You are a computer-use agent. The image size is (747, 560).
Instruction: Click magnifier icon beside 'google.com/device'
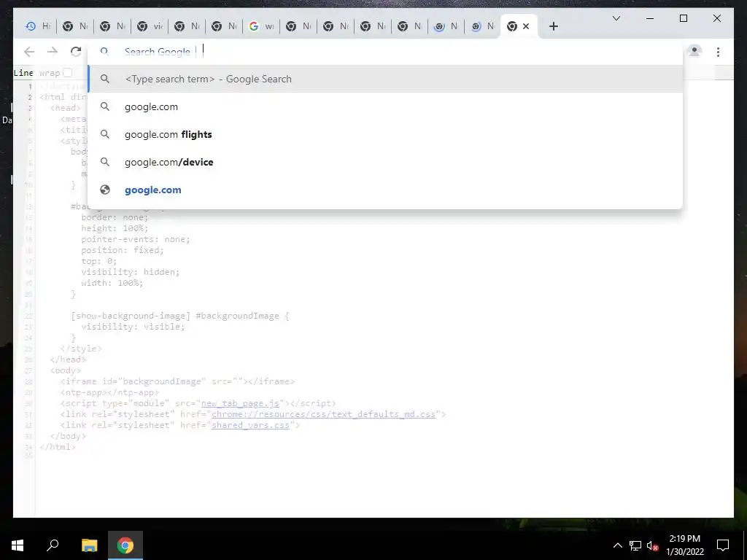pyautogui.click(x=105, y=162)
